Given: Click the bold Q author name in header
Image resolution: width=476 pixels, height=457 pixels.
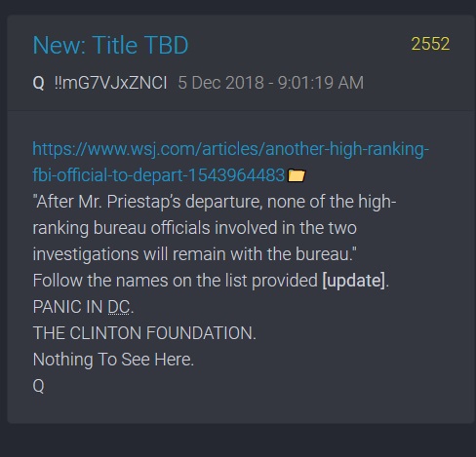Looking at the screenshot, I should (x=38, y=83).
